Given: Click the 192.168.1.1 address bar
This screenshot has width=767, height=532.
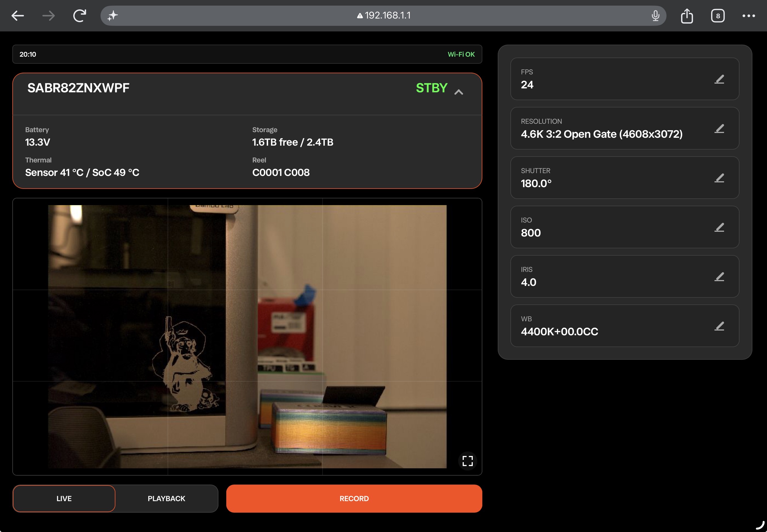Looking at the screenshot, I should [x=383, y=16].
